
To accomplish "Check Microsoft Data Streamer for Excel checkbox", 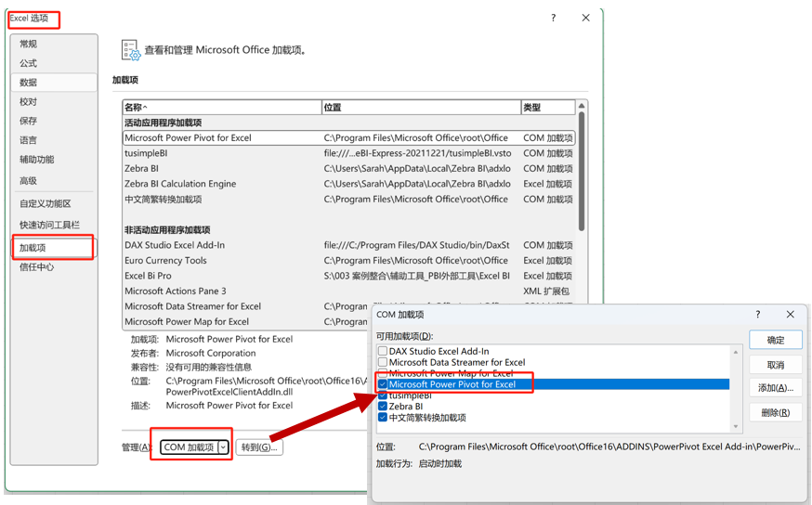I will click(x=383, y=362).
